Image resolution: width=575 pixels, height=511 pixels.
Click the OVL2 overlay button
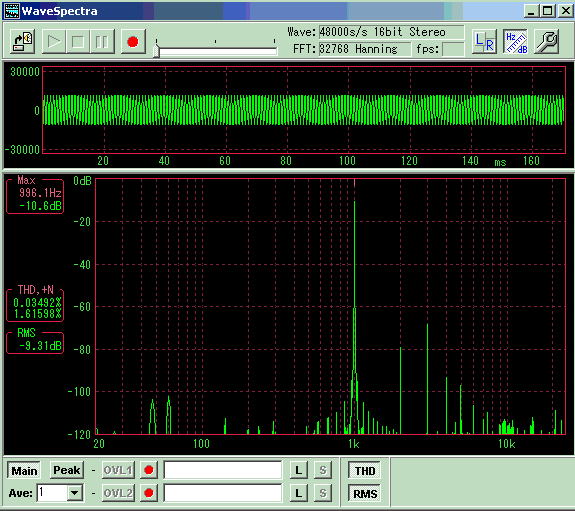(x=118, y=493)
